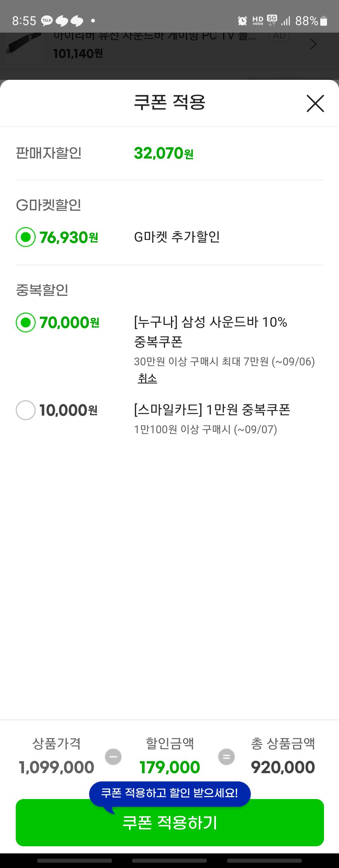Tap the [스마일카드] 1만원 중복쿠폰 label
Image resolution: width=339 pixels, height=868 pixels.
(x=212, y=410)
